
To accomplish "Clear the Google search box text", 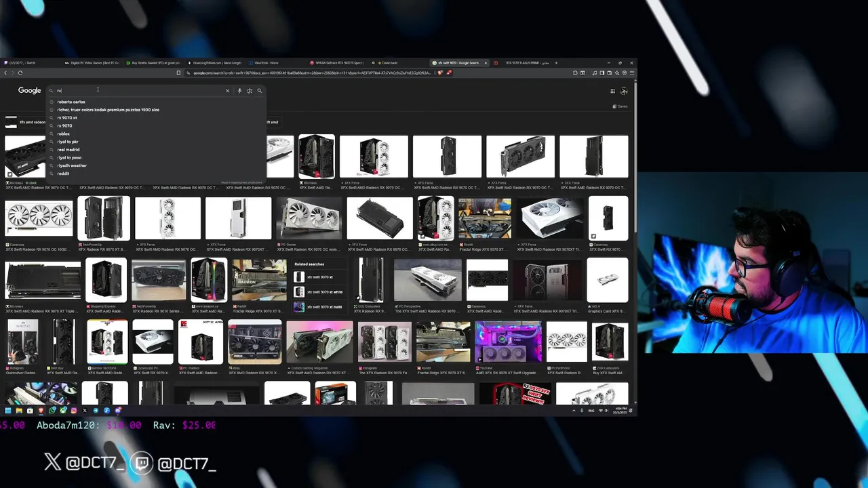I will click(227, 91).
